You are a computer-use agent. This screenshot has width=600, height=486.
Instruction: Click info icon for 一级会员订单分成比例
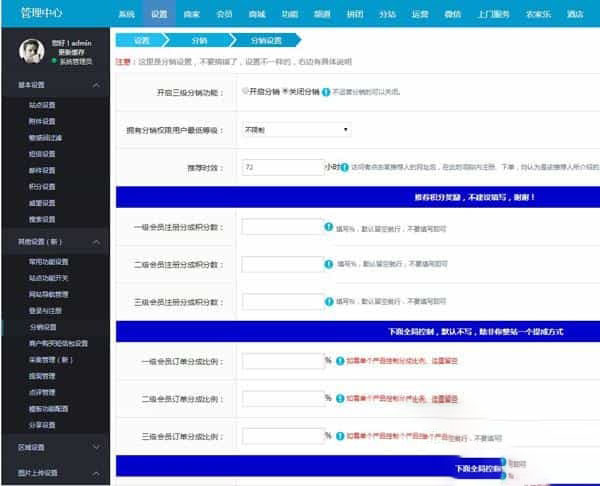(340, 361)
